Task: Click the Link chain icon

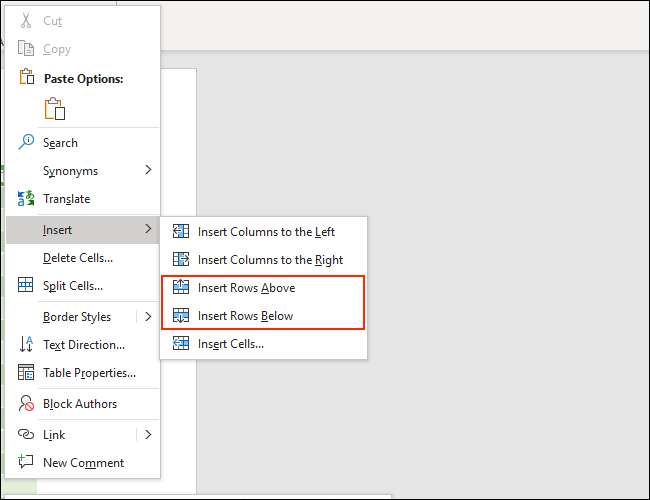Action: point(26,435)
